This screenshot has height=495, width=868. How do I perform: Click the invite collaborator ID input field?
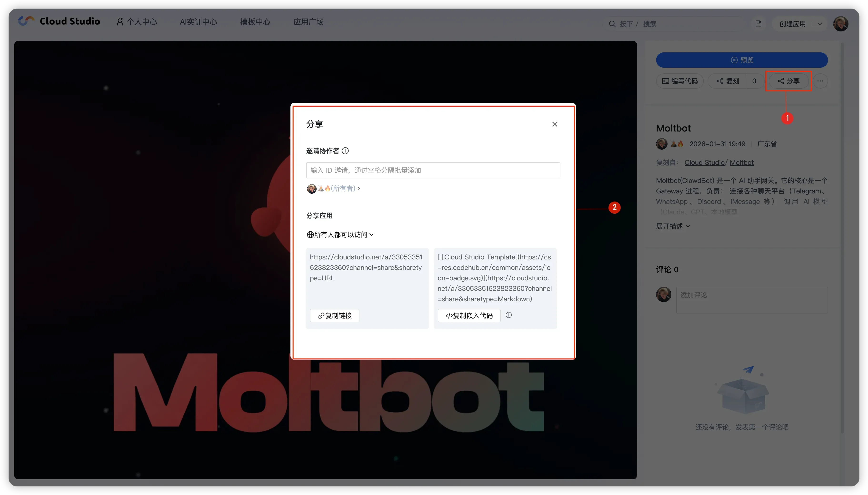coord(433,170)
